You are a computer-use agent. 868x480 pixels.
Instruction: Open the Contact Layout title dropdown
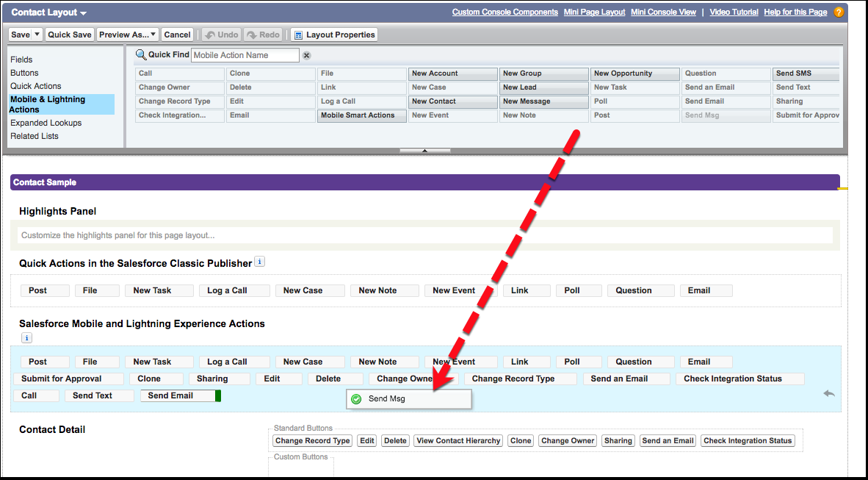[x=83, y=12]
